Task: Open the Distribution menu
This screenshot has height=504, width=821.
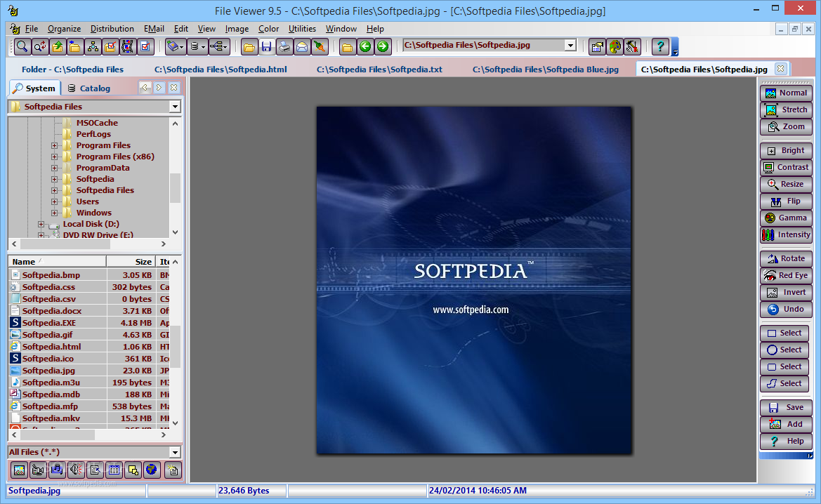Action: pos(112,29)
